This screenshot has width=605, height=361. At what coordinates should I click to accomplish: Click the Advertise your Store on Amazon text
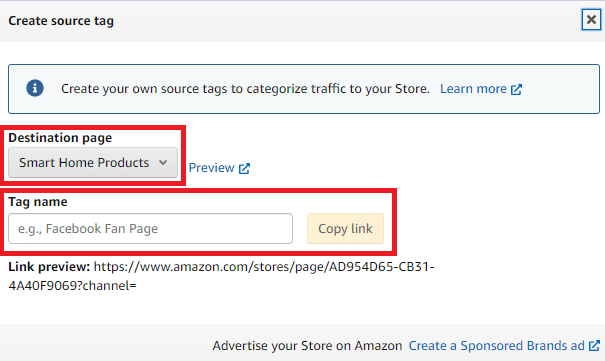coord(307,346)
